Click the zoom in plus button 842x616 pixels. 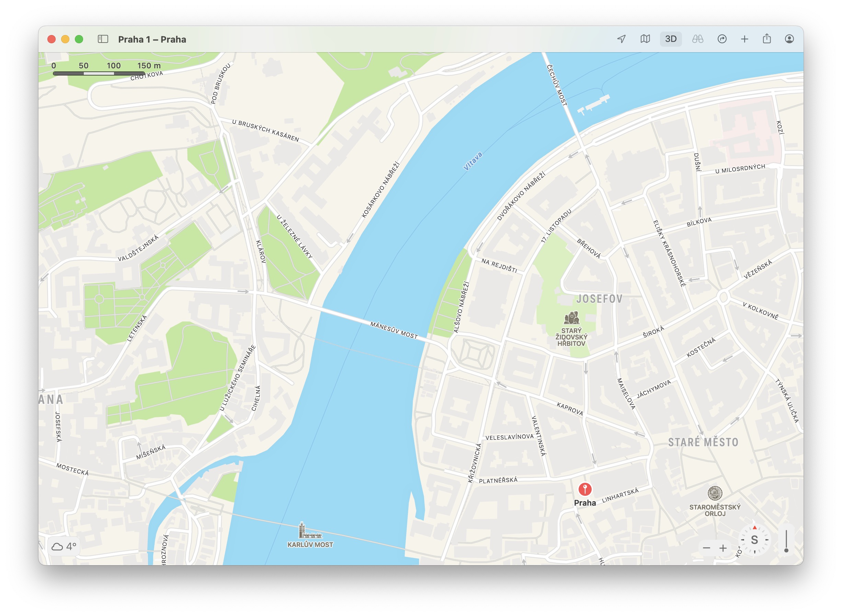pyautogui.click(x=723, y=548)
